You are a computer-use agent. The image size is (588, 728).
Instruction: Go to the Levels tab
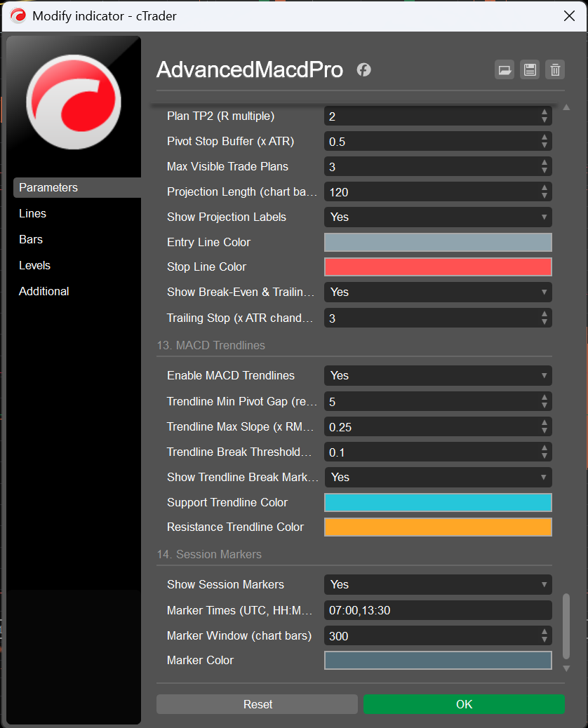[x=34, y=266]
